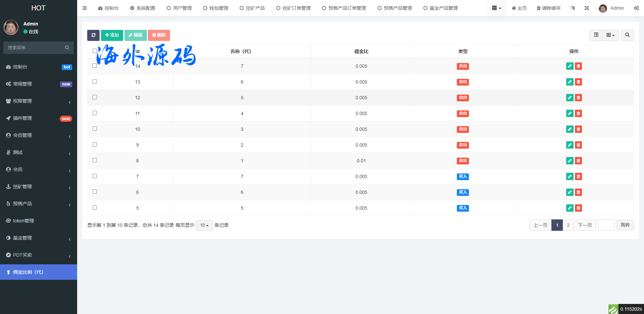Check the select-all checkbox in table header

[x=95, y=51]
